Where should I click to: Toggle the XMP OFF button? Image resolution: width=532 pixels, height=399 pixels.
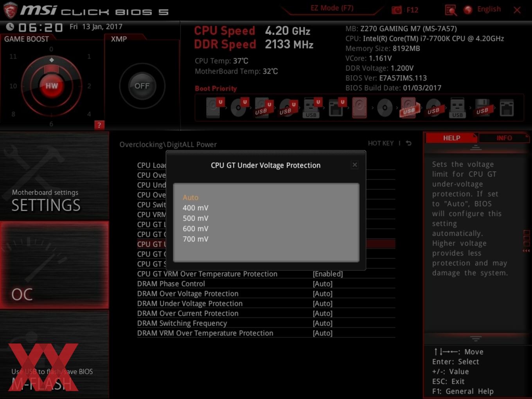point(142,86)
